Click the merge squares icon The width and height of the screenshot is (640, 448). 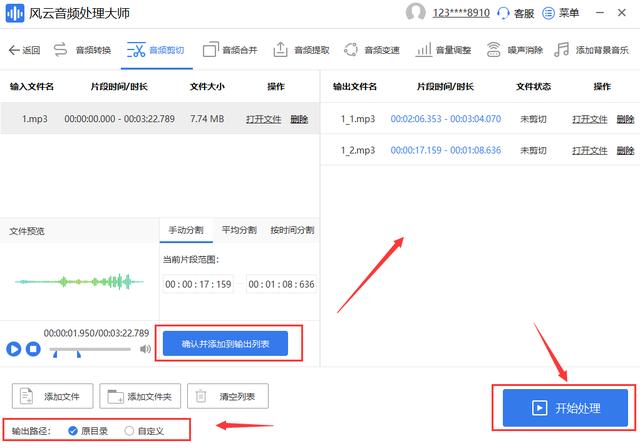click(211, 50)
